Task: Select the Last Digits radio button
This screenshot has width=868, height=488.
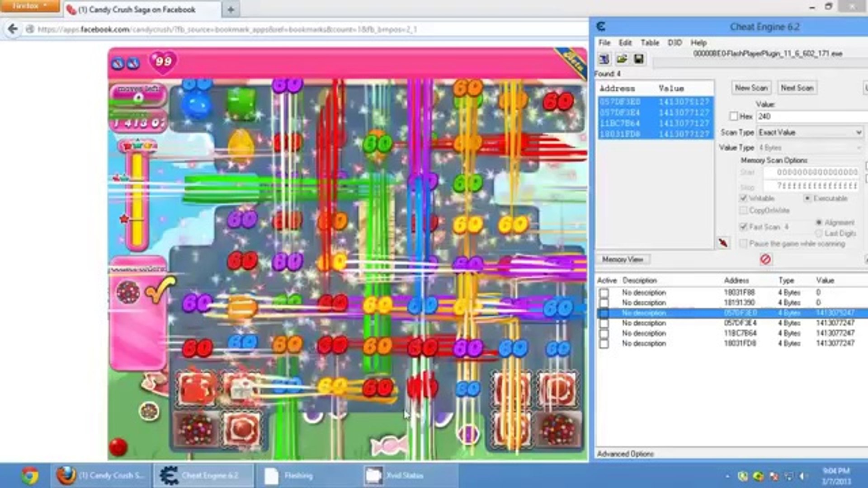Action: point(819,233)
